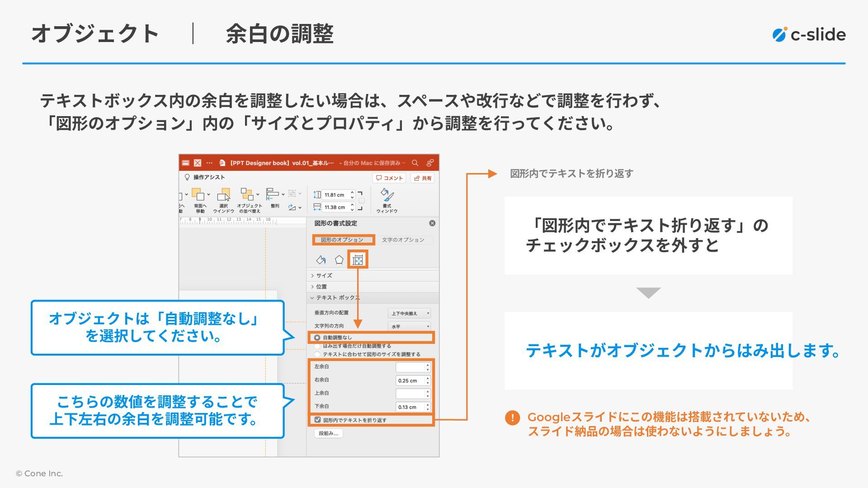Select 自動調整なし radio button

(x=317, y=338)
